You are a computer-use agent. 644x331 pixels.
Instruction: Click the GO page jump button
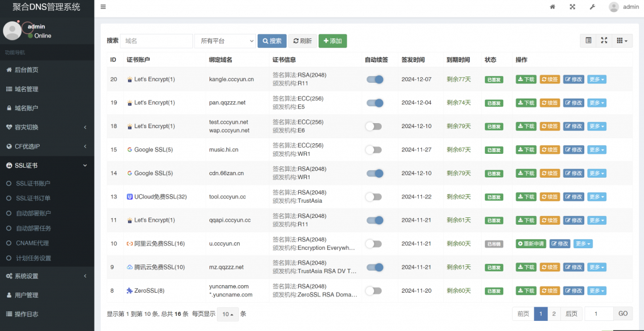pyautogui.click(x=623, y=314)
